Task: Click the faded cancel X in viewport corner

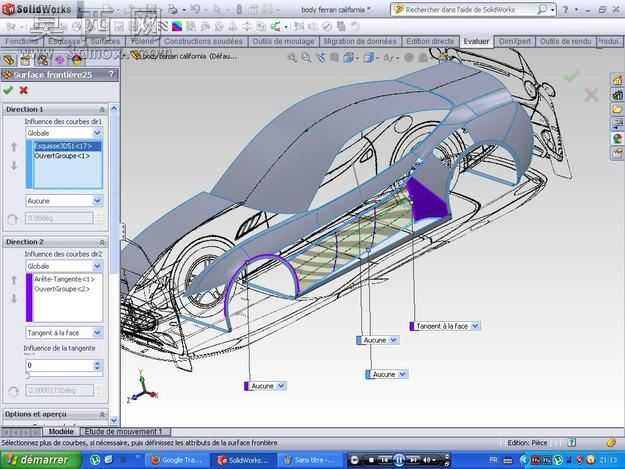Action: (591, 95)
